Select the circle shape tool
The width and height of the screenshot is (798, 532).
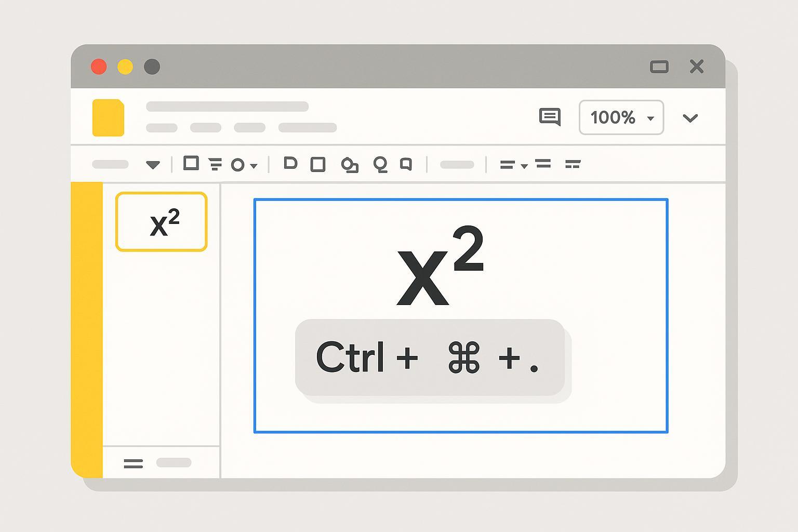pyautogui.click(x=237, y=165)
